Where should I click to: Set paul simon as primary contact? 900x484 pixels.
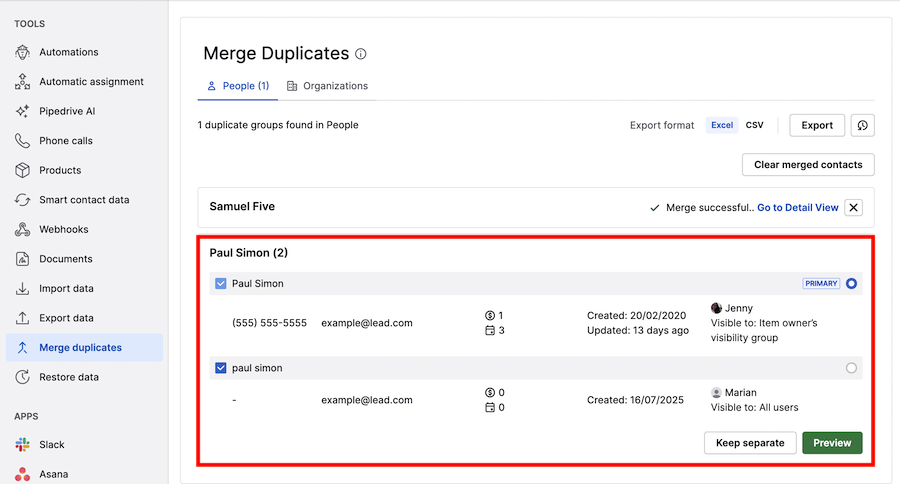point(851,368)
